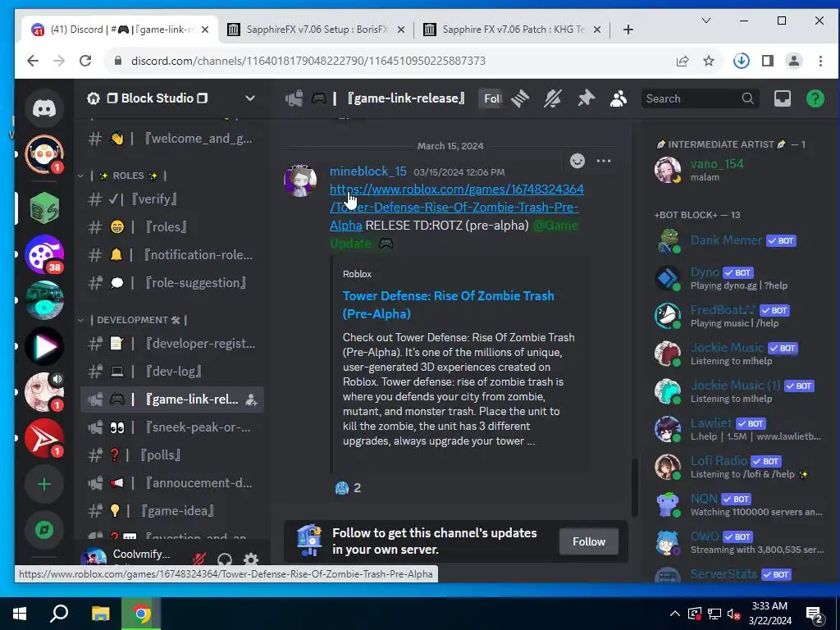Open the sneek-peak-or channel
This screenshot has height=630, width=840.
172,427
